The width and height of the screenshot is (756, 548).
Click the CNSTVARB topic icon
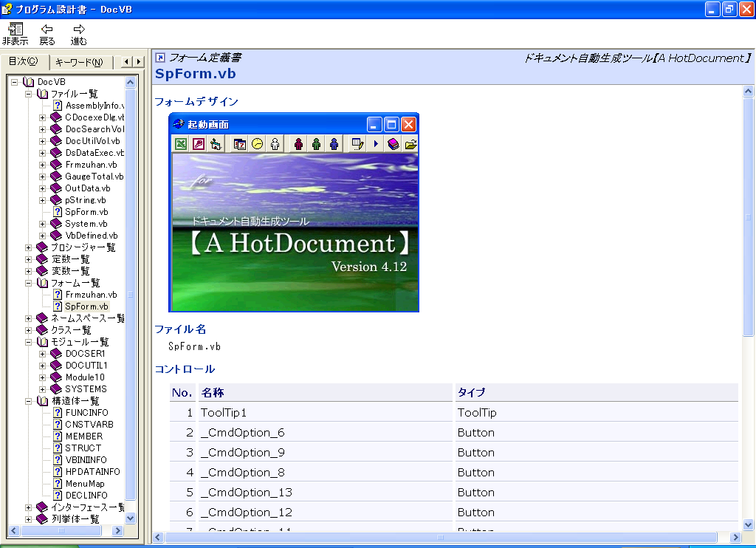[x=58, y=425]
